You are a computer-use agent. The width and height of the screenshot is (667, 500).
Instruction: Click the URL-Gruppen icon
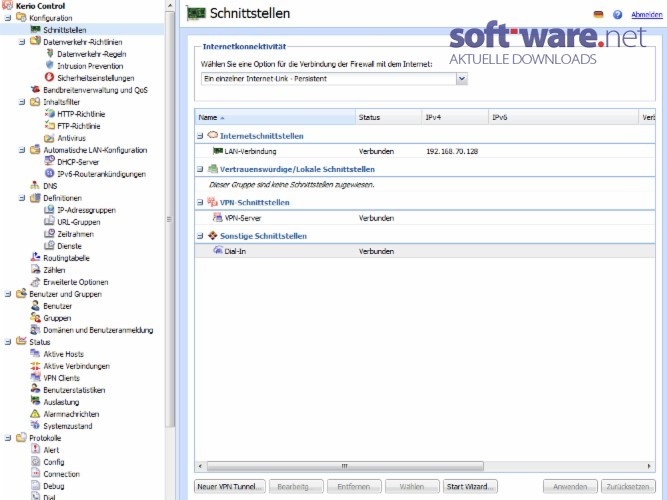[50, 222]
